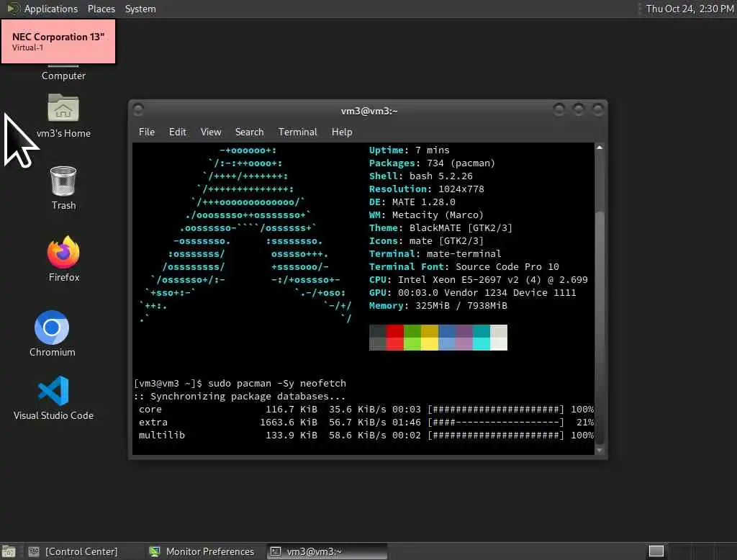Click the 'DE: MATE 1.28.0' line
This screenshot has height=560, width=737.
coord(412,202)
